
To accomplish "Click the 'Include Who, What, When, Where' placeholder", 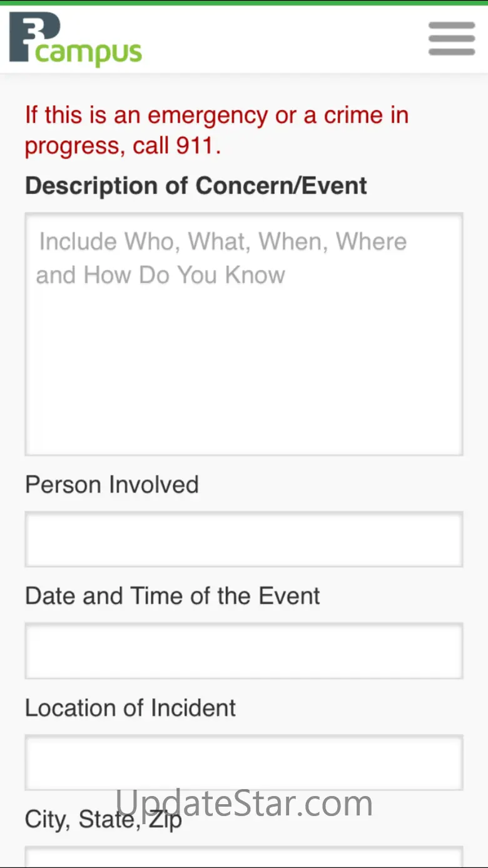I will pyautogui.click(x=223, y=242).
